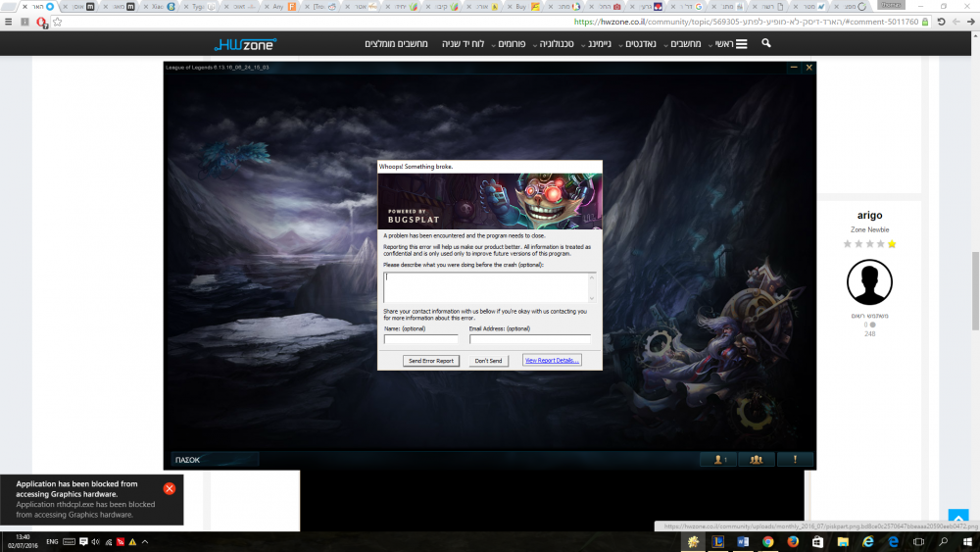The width and height of the screenshot is (980, 552).
Task: Click the League single-person icon in the bottom bar
Action: coord(718,460)
